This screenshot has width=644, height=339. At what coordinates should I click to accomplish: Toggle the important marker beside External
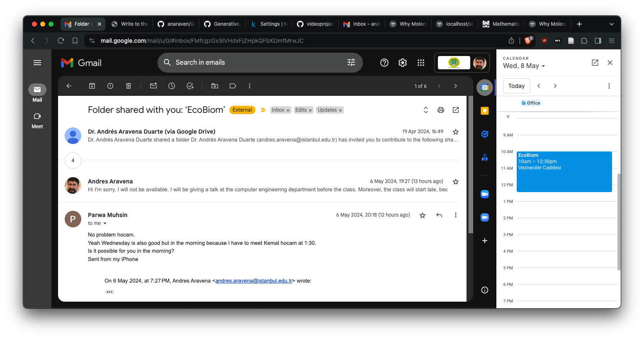[x=262, y=110]
